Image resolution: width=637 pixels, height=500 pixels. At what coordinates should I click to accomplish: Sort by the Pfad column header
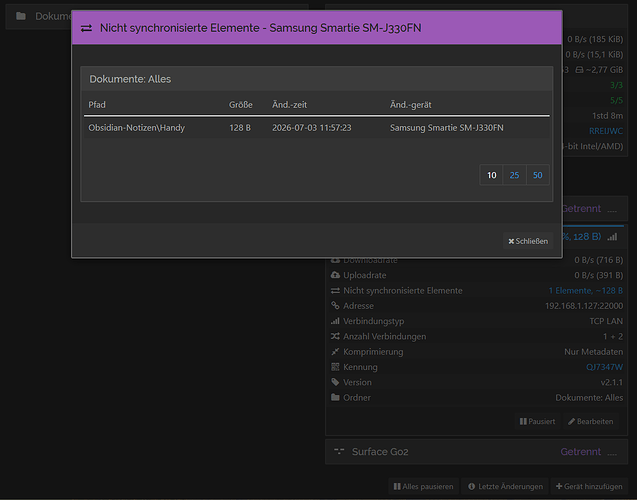(97, 105)
